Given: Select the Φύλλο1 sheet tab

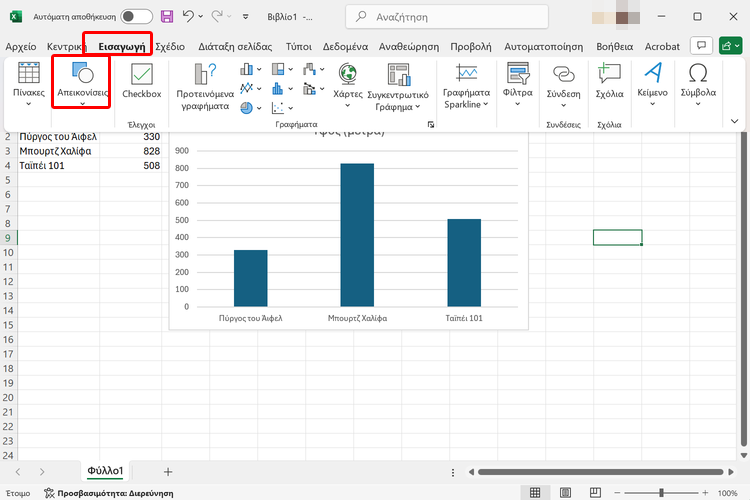Looking at the screenshot, I should pos(105,471).
